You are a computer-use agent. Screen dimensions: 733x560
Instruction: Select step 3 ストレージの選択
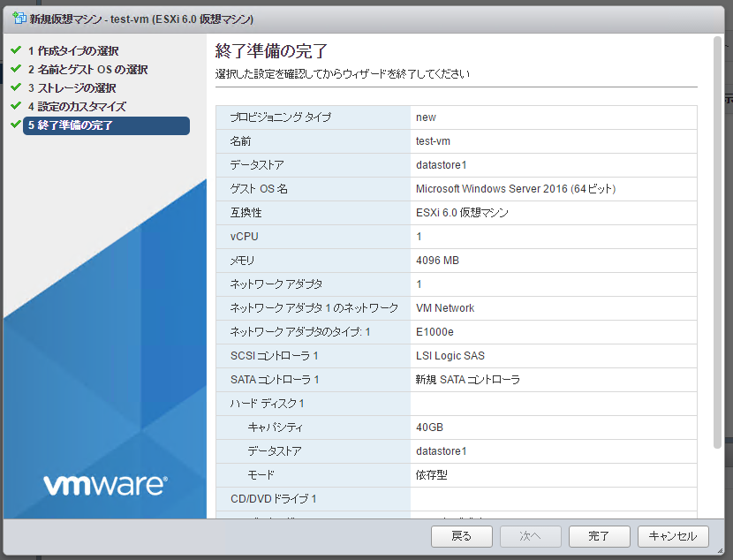coord(78,89)
